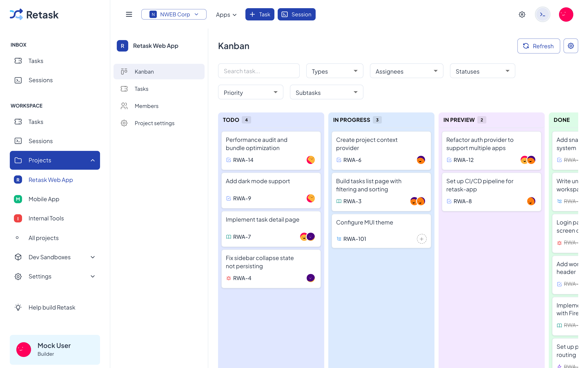The width and height of the screenshot is (588, 368).
Task: Click the avatar on RWA-6 card
Action: [421, 160]
